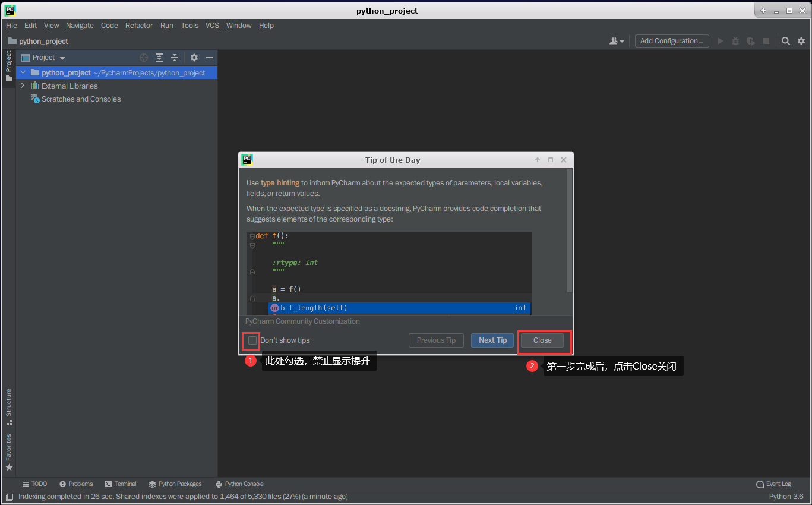Open Project panel options gear

click(x=194, y=58)
